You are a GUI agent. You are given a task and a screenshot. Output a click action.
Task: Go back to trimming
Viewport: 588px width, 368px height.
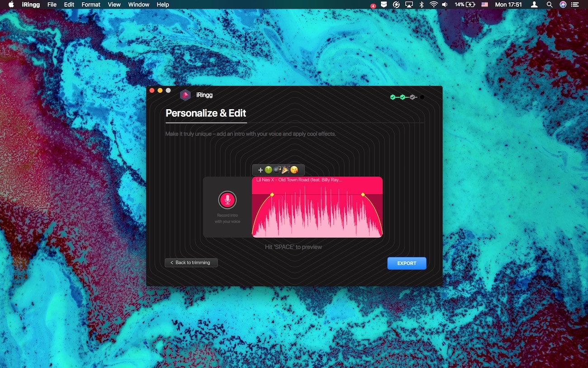[x=191, y=263]
